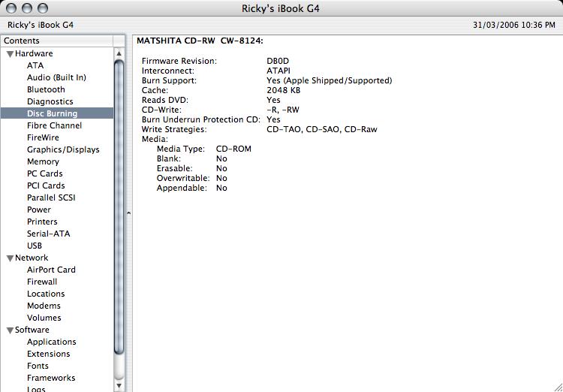563x392 pixels.
Task: Click the Contents column header
Action: coord(57,41)
